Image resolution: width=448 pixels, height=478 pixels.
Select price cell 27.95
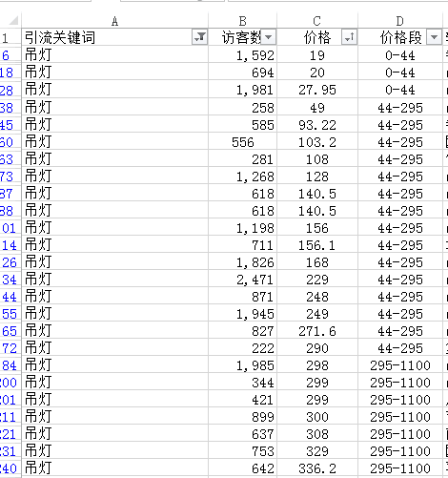tap(317, 90)
